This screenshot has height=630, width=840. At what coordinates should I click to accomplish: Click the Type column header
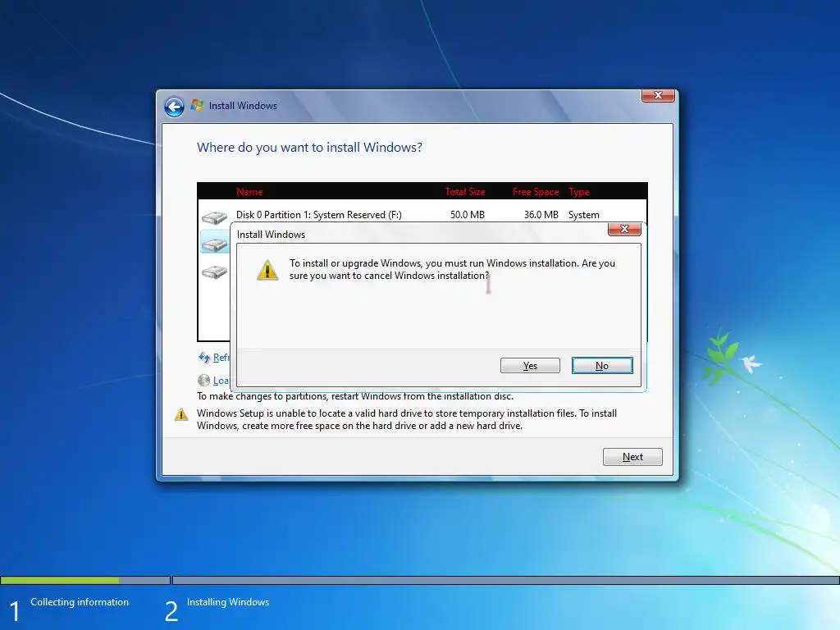579,192
